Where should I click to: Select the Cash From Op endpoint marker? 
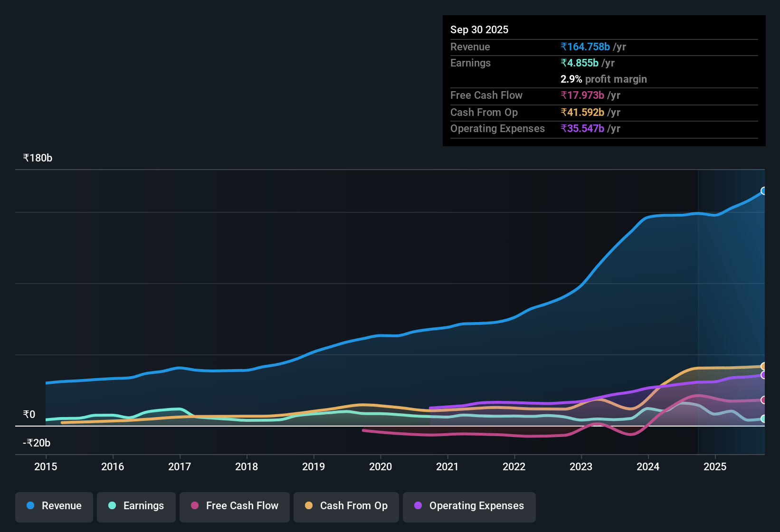(764, 366)
